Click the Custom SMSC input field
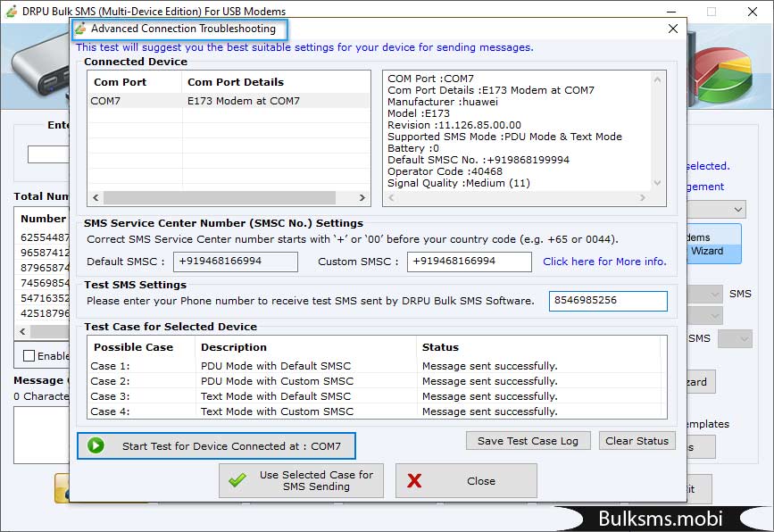774x532 pixels. click(469, 262)
